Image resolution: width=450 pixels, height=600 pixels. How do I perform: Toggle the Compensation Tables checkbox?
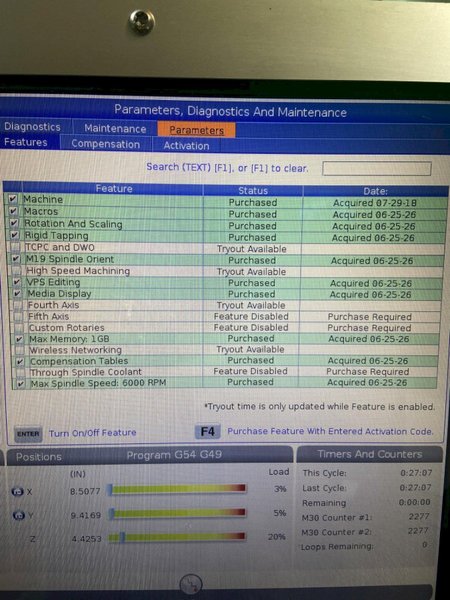20,361
